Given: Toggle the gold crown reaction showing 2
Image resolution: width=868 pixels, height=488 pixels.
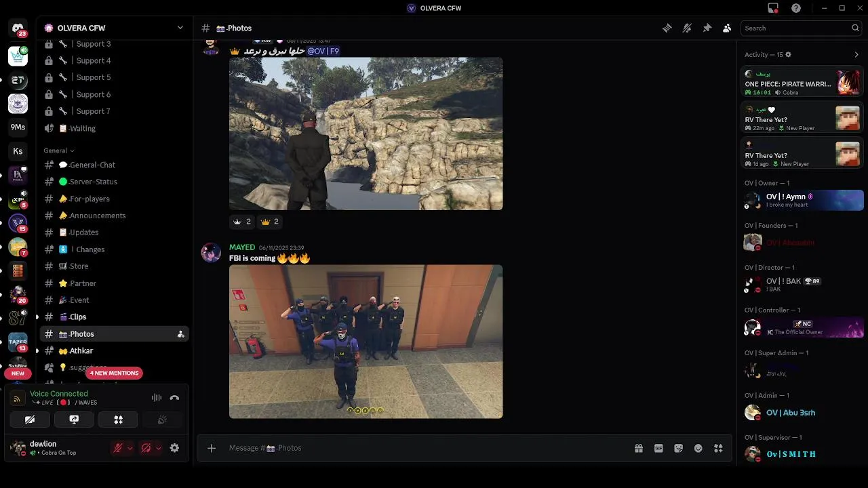Looking at the screenshot, I should (270, 222).
